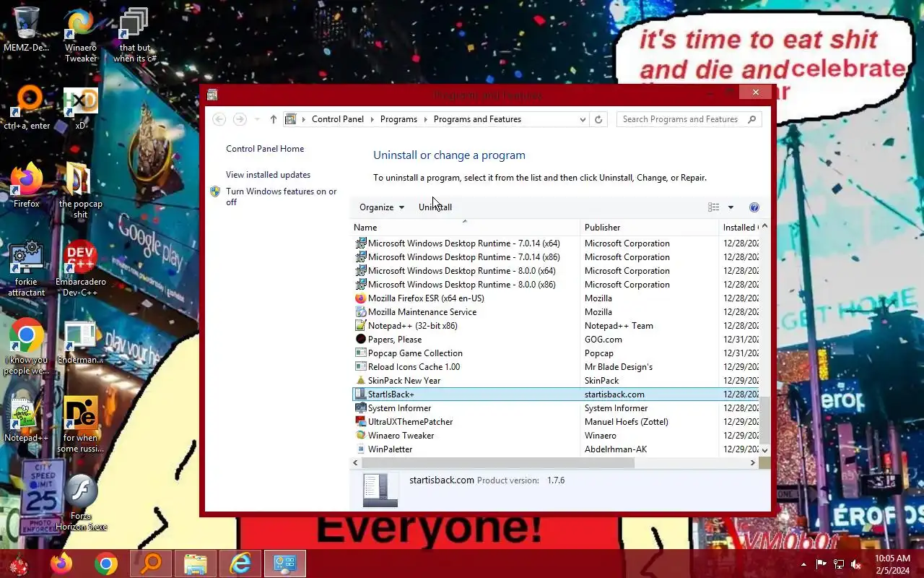924x578 pixels.
Task: Select the "ctrl+a, enter" desktop shortcut
Action: pyautogui.click(x=27, y=108)
